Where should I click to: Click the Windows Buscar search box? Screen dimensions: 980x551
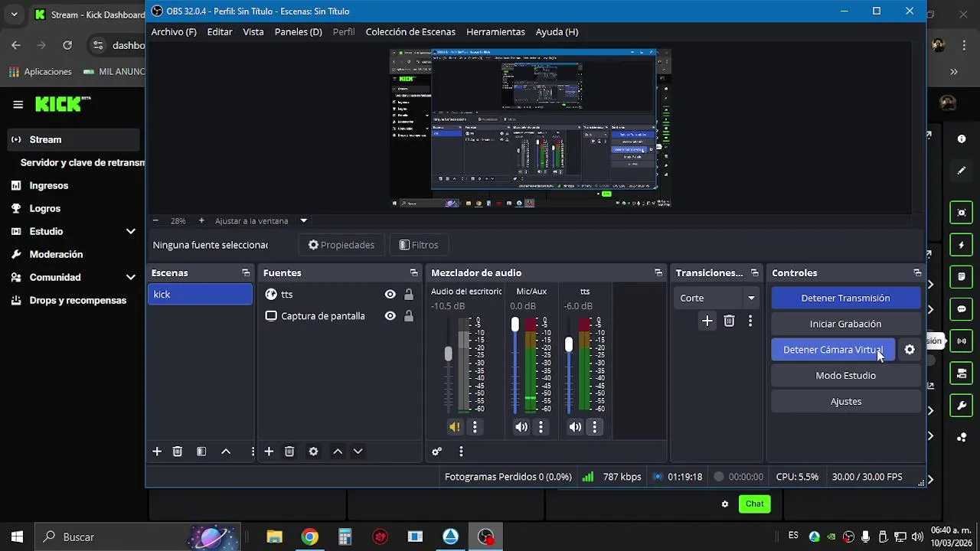(x=138, y=537)
